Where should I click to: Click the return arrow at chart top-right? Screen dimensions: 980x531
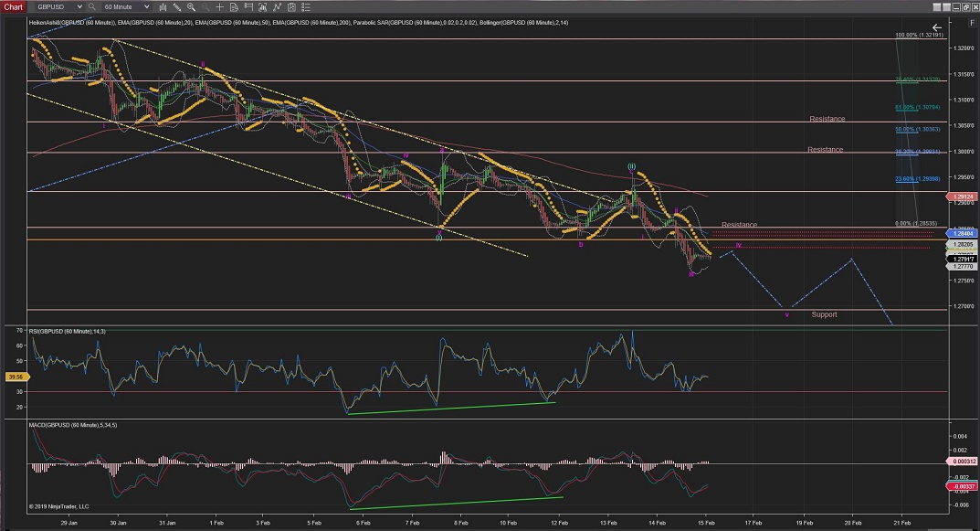tap(937, 28)
